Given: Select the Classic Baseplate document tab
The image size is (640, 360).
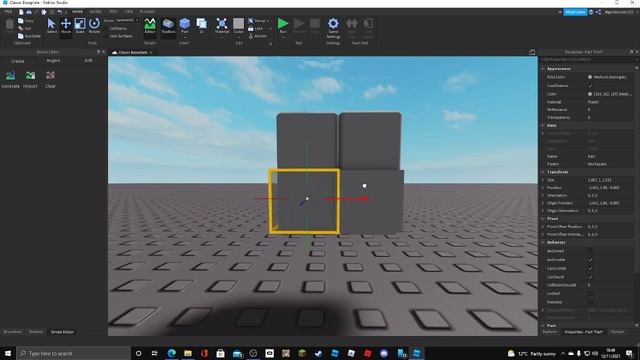Looking at the screenshot, I should click(x=132, y=52).
